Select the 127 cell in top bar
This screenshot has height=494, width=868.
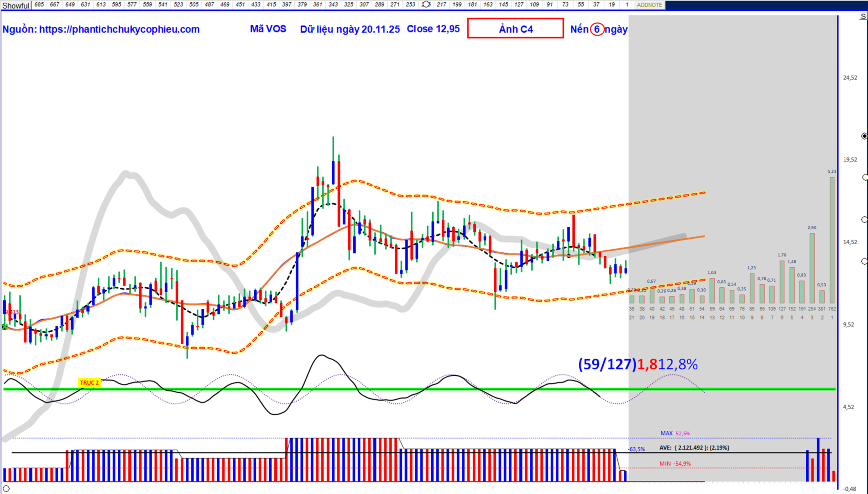click(x=518, y=4)
